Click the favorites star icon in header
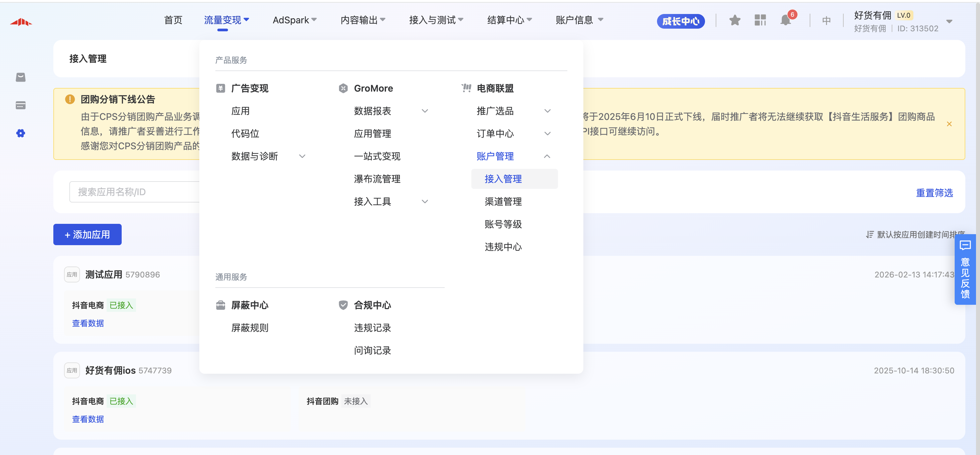Screen dimensions: 980x455 coord(735,20)
